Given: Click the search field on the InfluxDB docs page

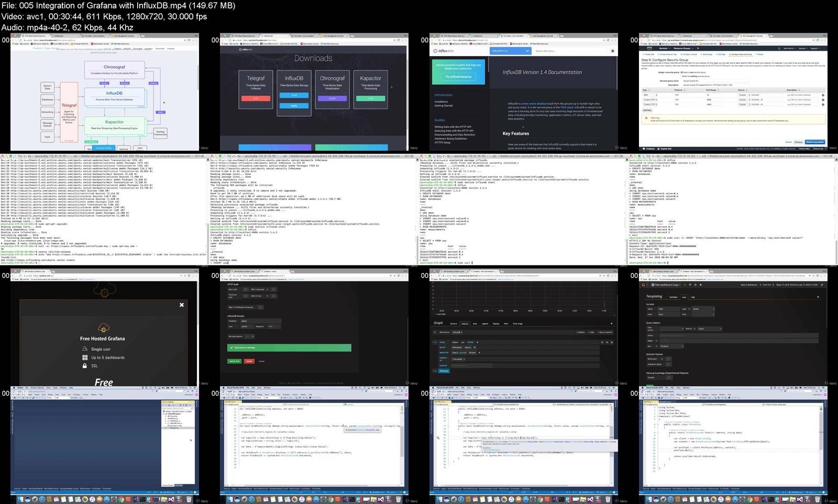Looking at the screenshot, I should [571, 51].
